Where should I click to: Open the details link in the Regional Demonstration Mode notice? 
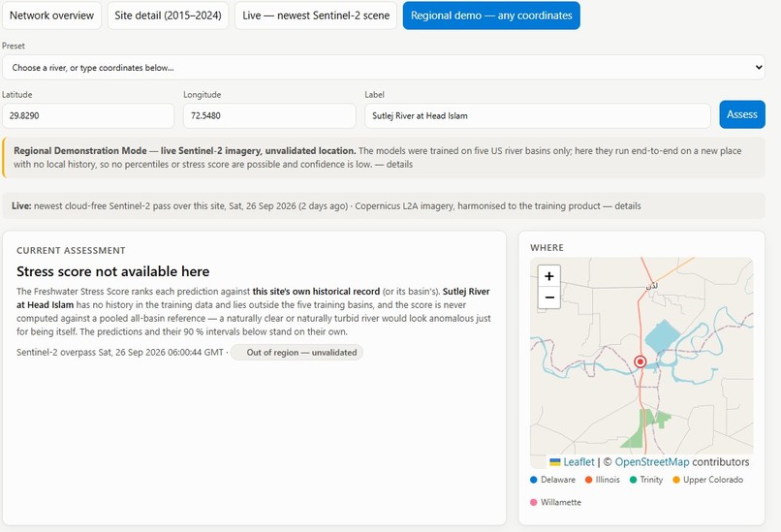coord(399,165)
